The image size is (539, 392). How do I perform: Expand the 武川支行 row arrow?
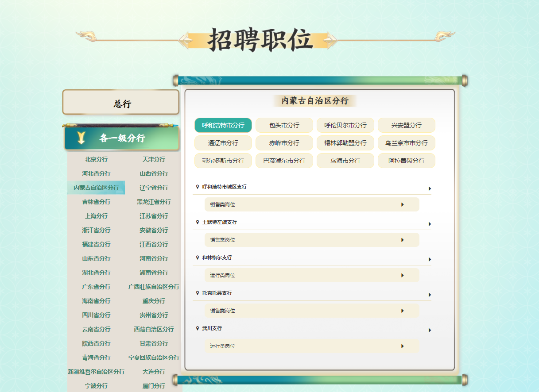430,330
